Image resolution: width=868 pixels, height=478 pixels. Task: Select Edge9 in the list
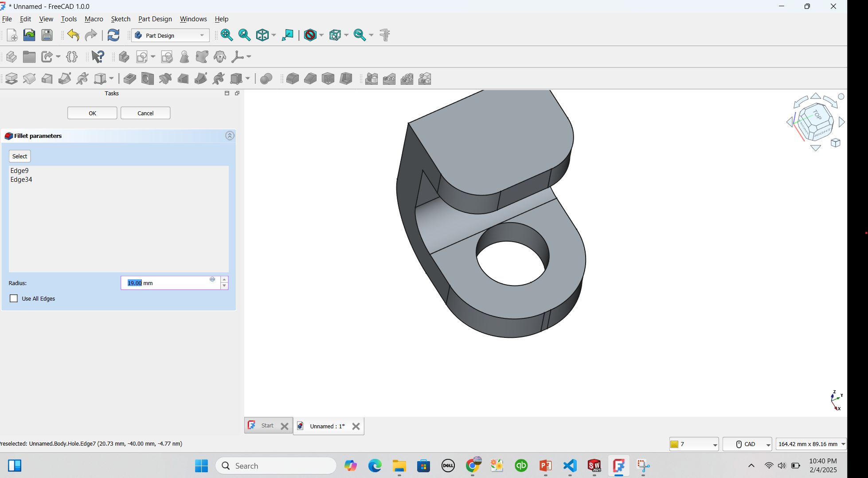pos(20,171)
